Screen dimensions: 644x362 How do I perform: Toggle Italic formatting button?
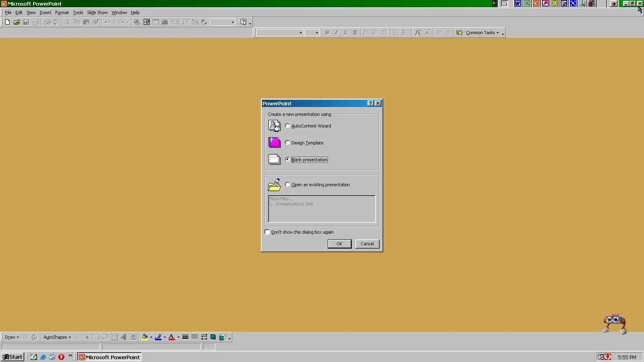coord(336,33)
